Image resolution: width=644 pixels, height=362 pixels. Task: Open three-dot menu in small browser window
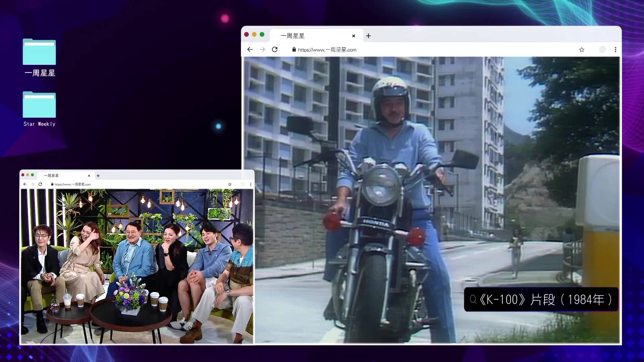coord(251,184)
